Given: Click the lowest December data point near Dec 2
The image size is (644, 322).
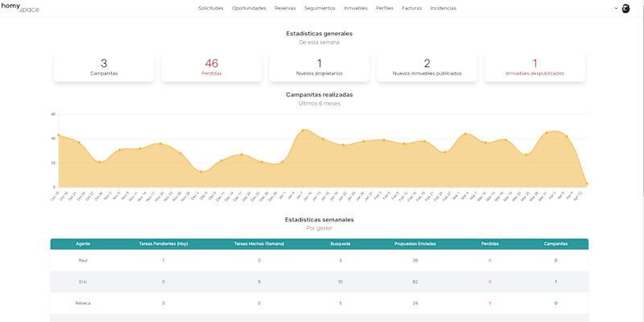Looking at the screenshot, I should click(200, 171).
